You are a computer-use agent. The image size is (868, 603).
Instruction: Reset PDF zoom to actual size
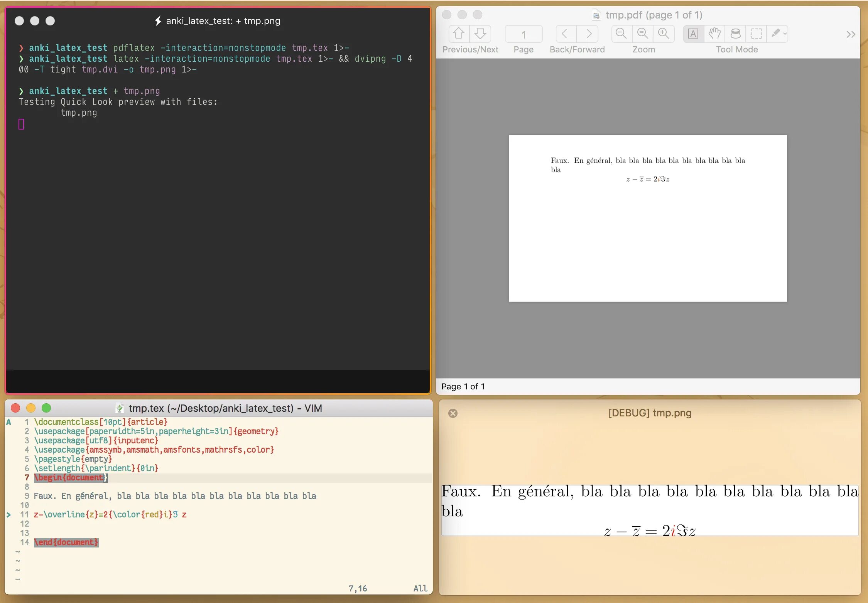tap(643, 34)
